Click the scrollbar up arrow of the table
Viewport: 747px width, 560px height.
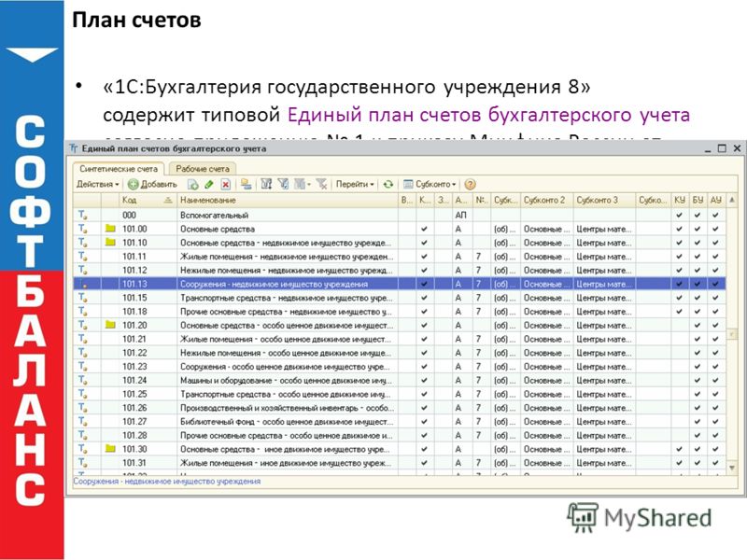pyautogui.click(x=732, y=201)
